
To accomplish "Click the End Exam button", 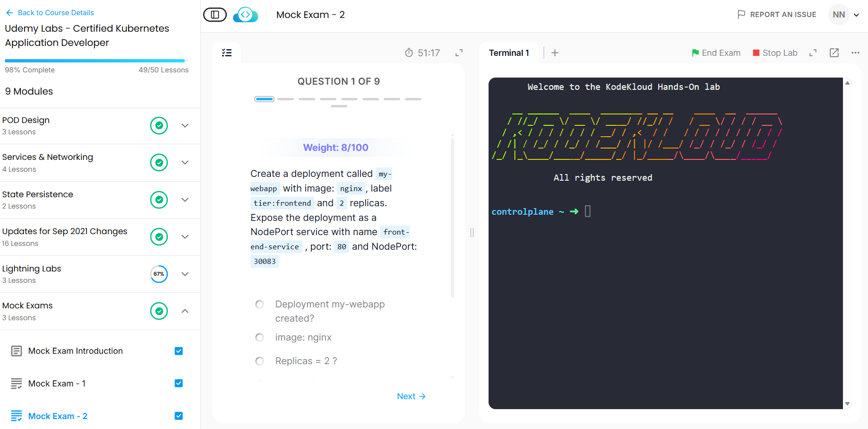I will [716, 53].
